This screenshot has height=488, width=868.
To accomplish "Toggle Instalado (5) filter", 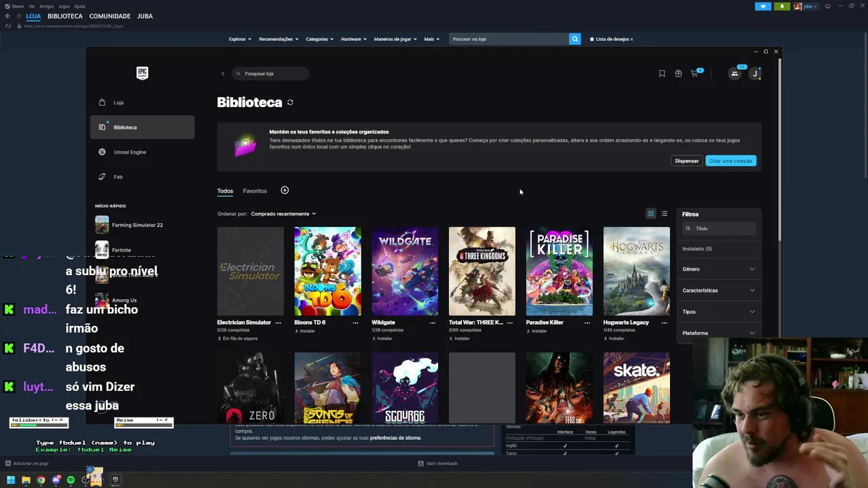I will coord(697,249).
